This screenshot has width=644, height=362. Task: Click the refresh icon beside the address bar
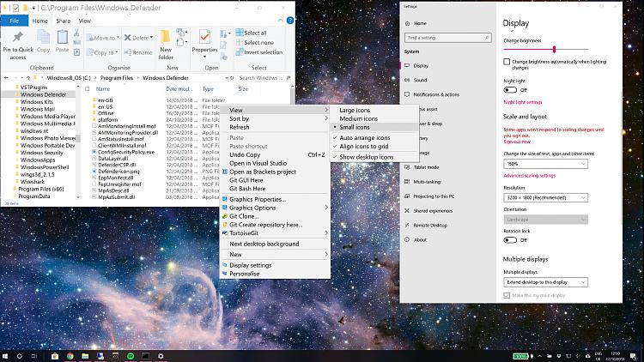(232, 77)
